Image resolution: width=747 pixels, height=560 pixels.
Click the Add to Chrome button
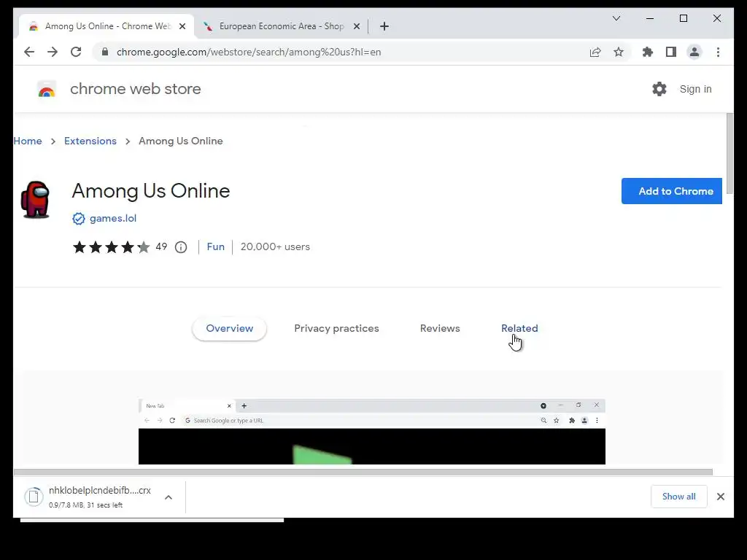671,191
